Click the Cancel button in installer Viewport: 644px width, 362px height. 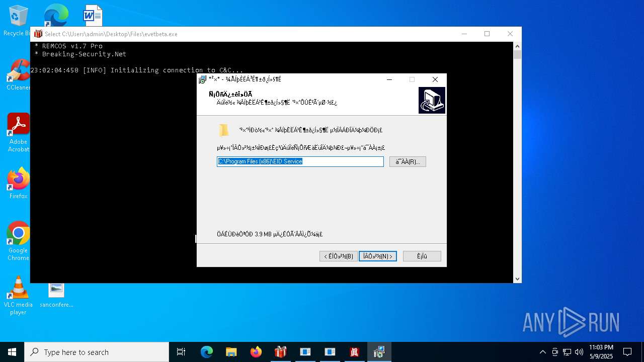point(422,256)
